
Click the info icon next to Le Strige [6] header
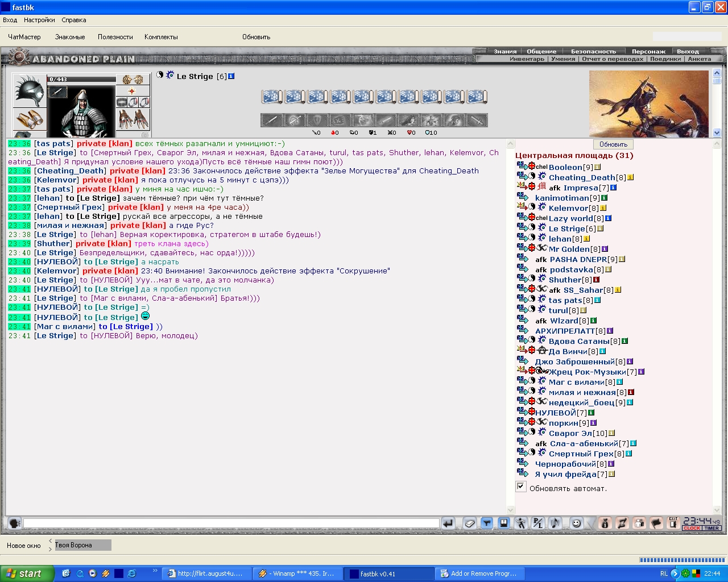point(231,76)
